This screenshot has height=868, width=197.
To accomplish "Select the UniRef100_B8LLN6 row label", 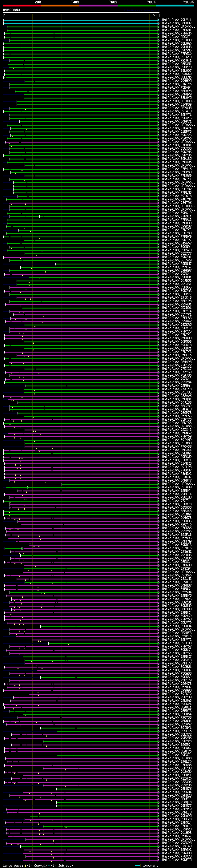I will [x=177, y=77].
